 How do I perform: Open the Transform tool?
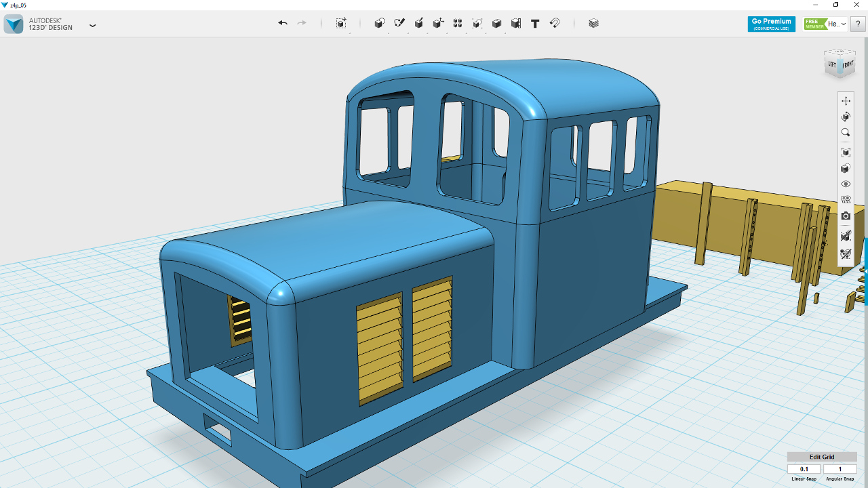click(x=341, y=23)
